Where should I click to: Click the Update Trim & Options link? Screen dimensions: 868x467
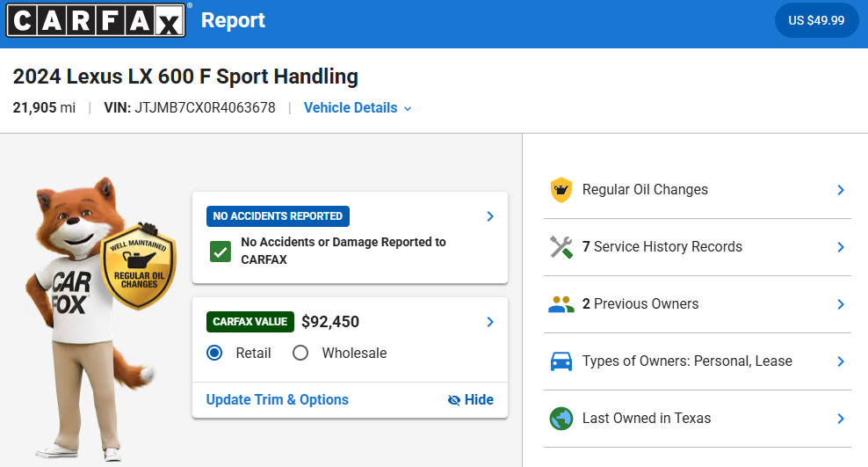[278, 399]
